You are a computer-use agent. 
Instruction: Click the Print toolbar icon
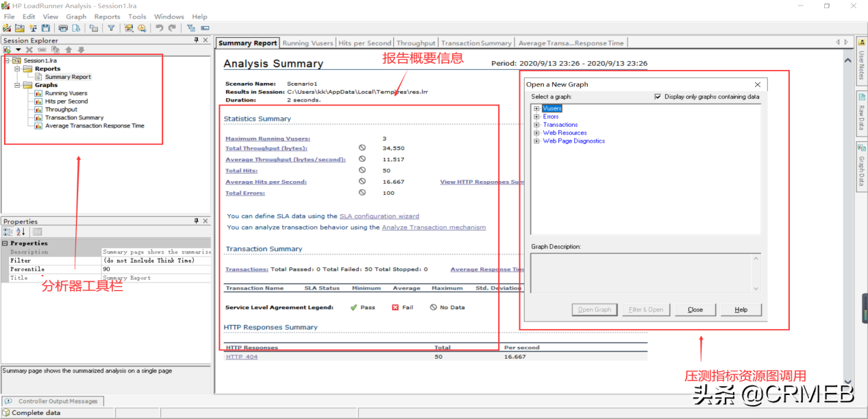[63, 28]
